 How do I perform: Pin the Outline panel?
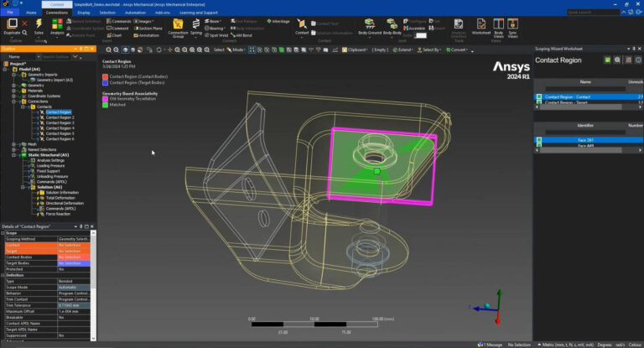80,49
